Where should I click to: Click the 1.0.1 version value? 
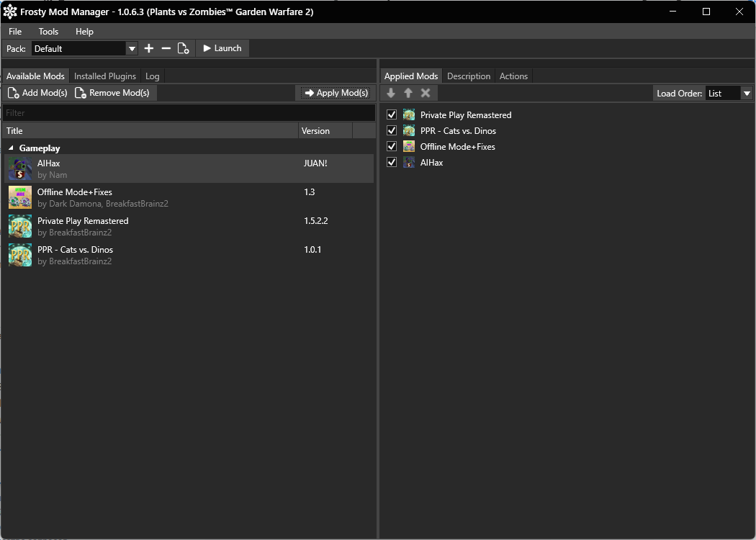312,250
